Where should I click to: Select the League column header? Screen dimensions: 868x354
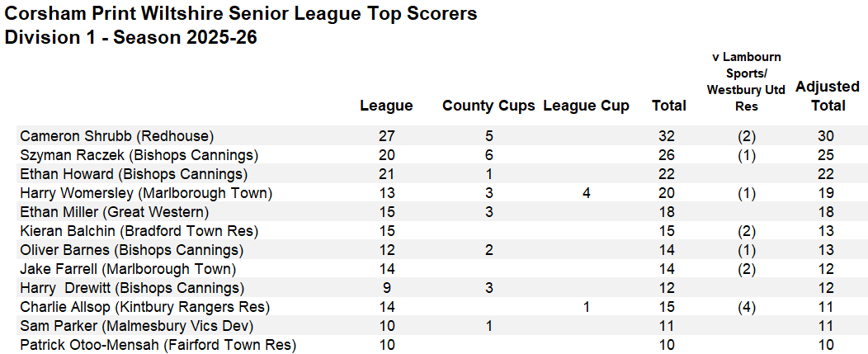coord(386,106)
